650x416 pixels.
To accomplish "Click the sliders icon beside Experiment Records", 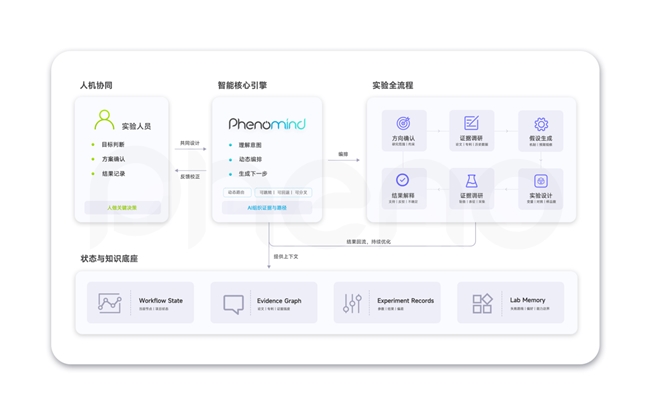I will [352, 303].
